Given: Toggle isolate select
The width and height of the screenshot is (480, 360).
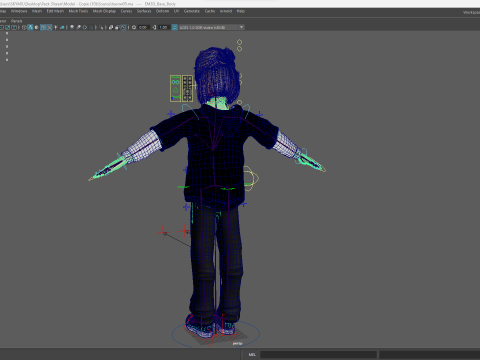Looking at the screenshot, I should pos(101,27).
